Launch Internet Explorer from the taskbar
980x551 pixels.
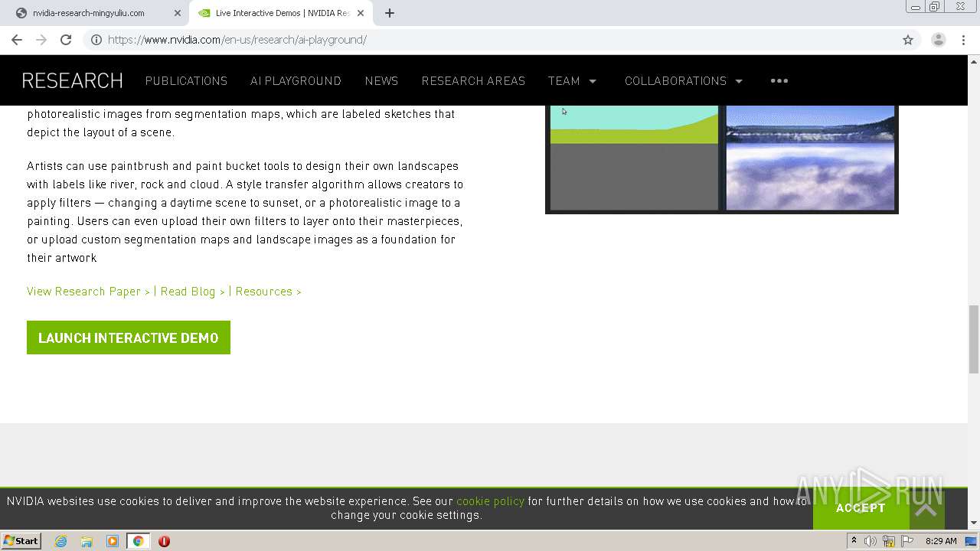60,541
